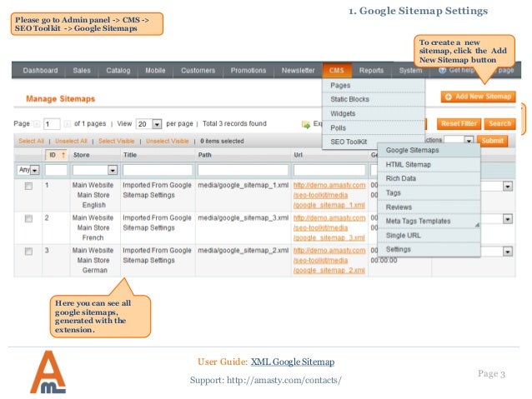
Task: Select SEO Toolkit in CMS menu
Action: point(350,142)
